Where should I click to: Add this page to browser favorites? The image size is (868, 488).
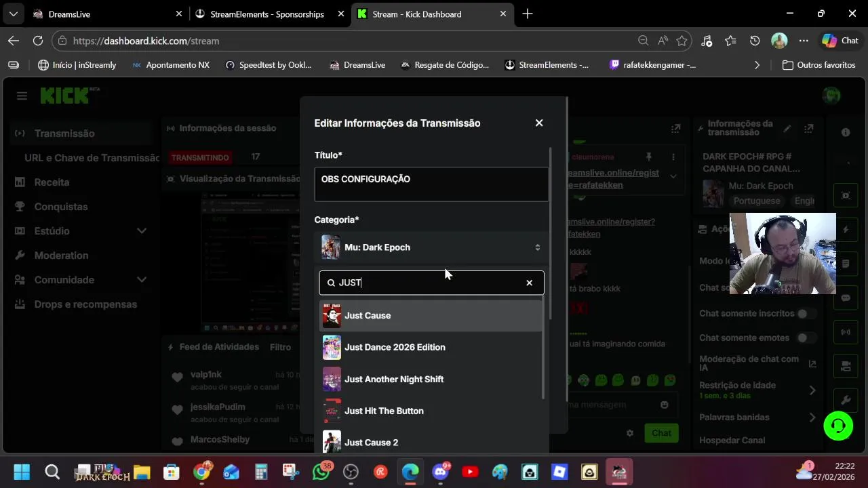click(682, 41)
